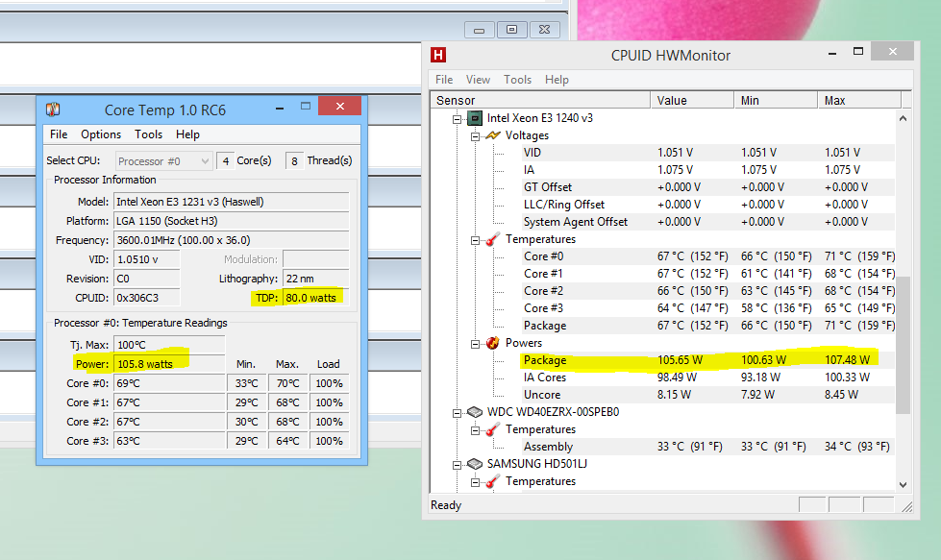
Task: Click the CPU Temperatures thermometer icon under Intel Xeon
Action: 493,239
